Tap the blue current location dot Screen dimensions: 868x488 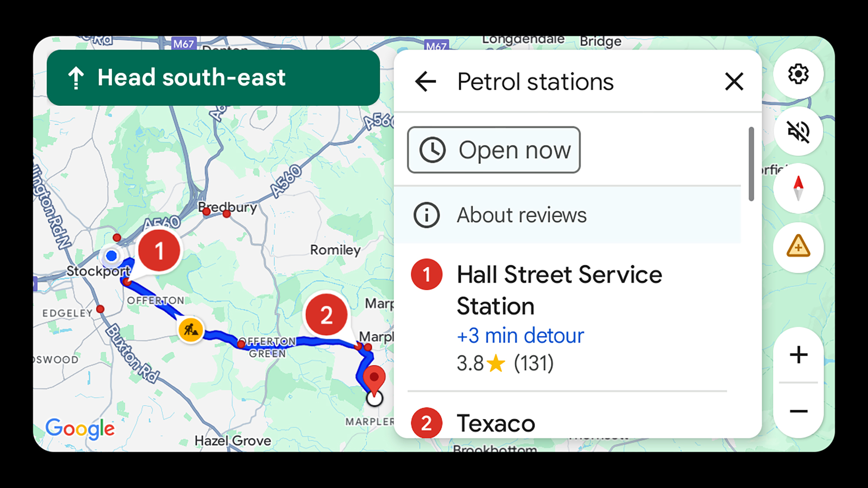click(112, 256)
